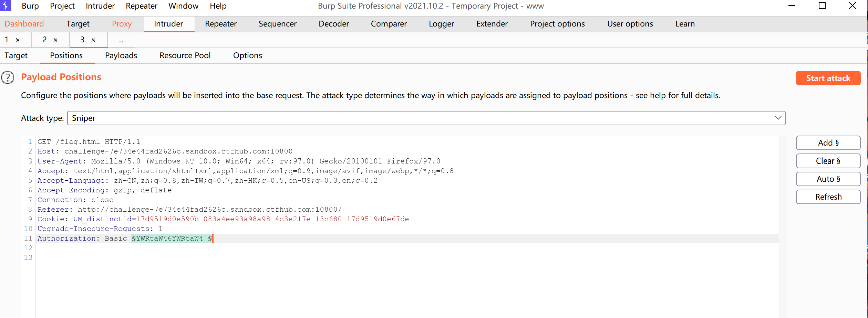868x318 pixels.
Task: Close Intruder attack tab 2
Action: [x=56, y=40]
